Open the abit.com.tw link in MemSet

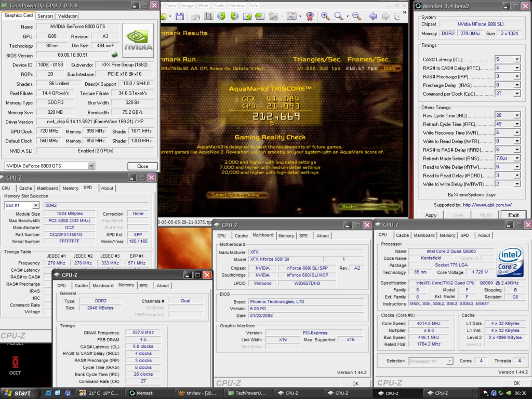coord(487,205)
